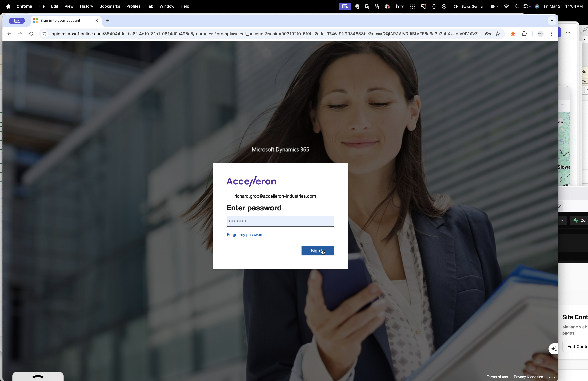588x381 pixels.
Task: Click the play circle menu bar icon
Action: click(x=444, y=6)
